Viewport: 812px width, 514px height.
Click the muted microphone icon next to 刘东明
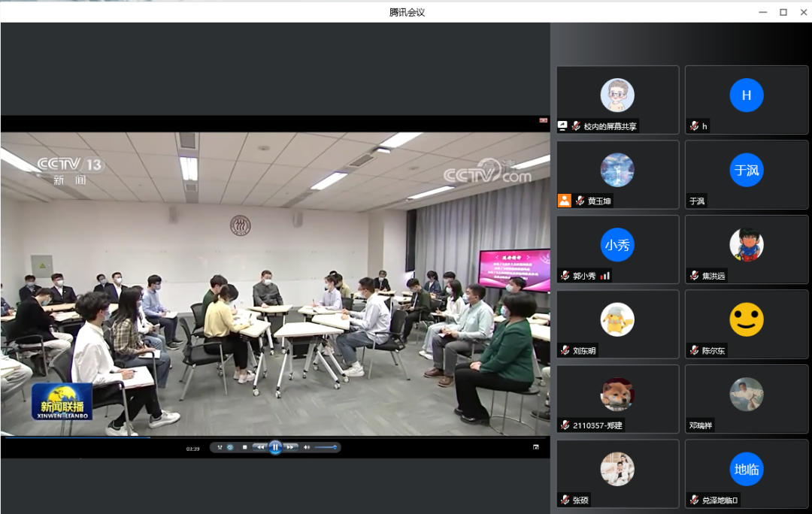click(x=565, y=350)
